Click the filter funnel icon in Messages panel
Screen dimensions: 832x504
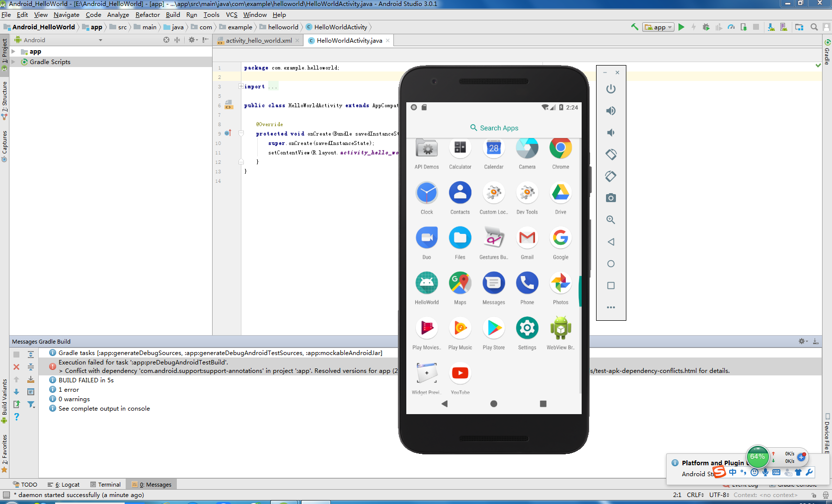coord(31,405)
